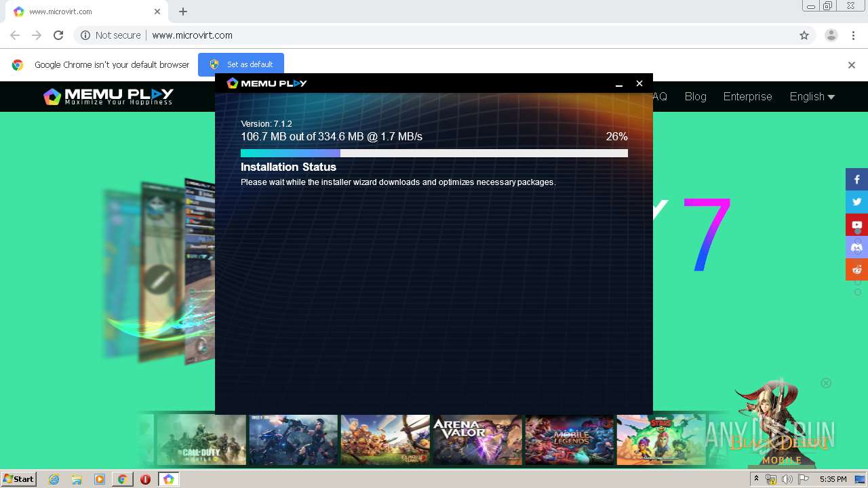Open the network tray icon

coord(770,479)
